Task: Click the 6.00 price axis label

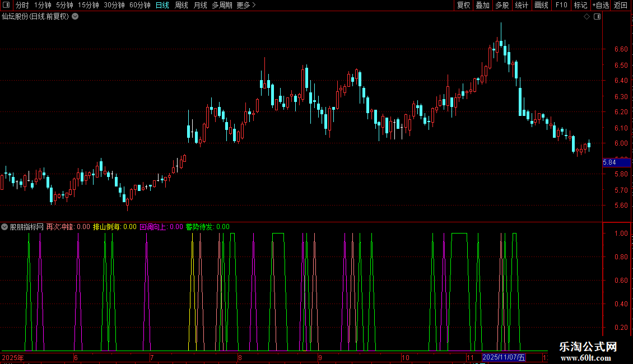Action: [621, 143]
